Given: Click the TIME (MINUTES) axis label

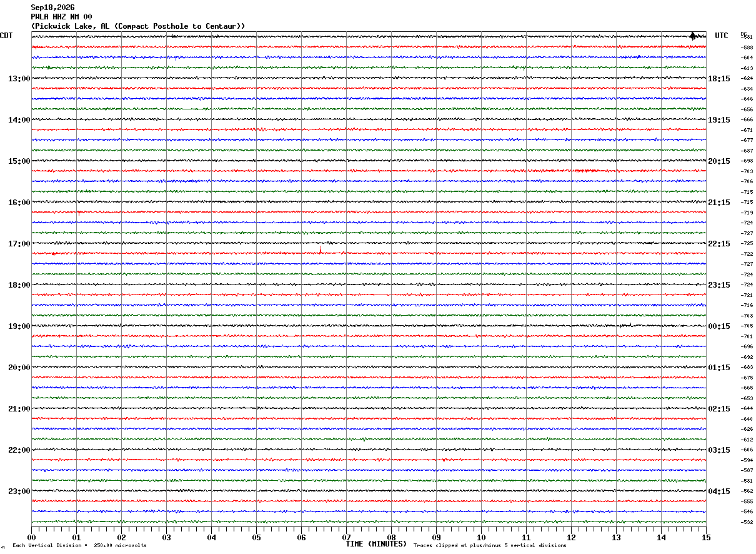Looking at the screenshot, I should pyautogui.click(x=376, y=544).
